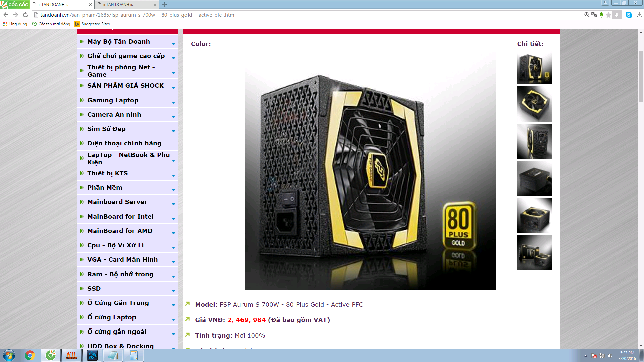Open the Các tab mới đóng bookmark
This screenshot has height=362, width=644.
coord(51,24)
